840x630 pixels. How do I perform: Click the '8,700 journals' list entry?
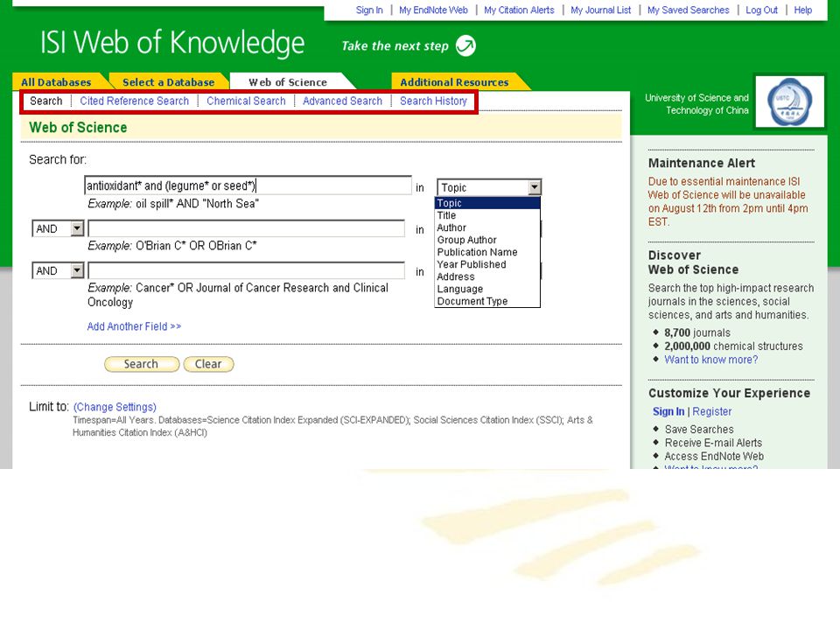pos(697,332)
